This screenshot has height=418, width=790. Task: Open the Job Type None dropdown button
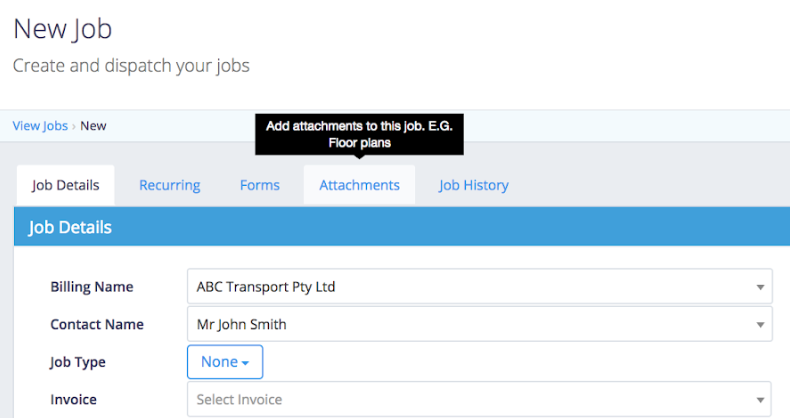click(225, 362)
